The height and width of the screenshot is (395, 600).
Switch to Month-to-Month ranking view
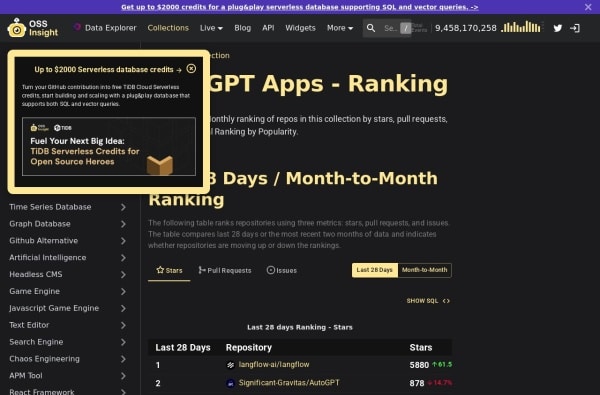pyautogui.click(x=424, y=270)
